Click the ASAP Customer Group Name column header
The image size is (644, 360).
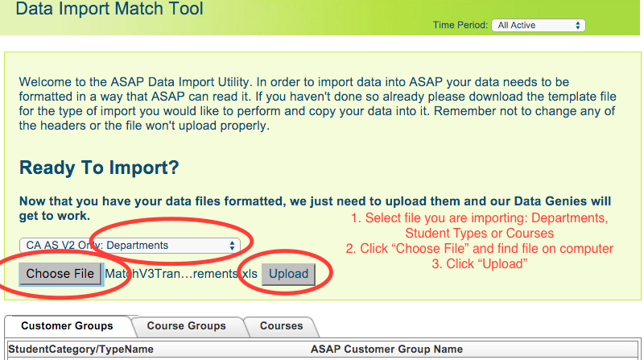tap(386, 350)
